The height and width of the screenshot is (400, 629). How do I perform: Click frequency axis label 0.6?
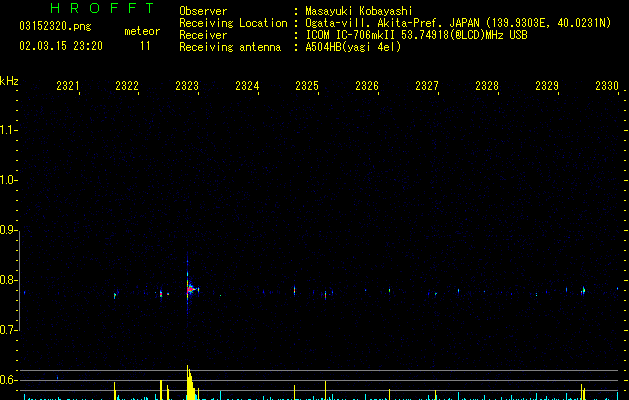[x=8, y=380]
